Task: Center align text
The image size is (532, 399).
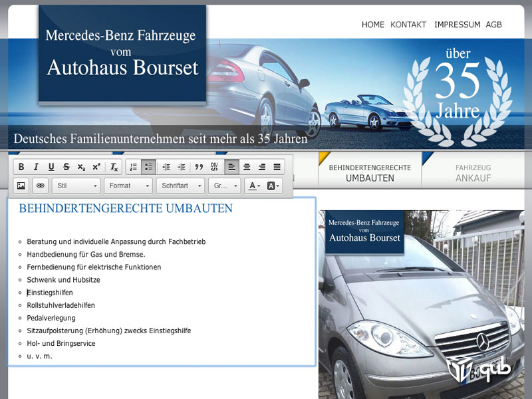Action: [247, 167]
